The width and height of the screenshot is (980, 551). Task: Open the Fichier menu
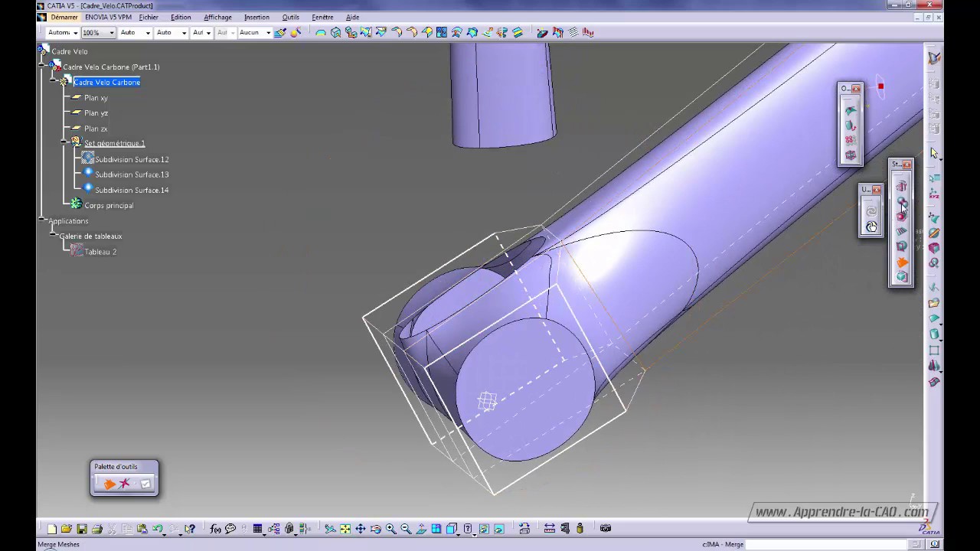[149, 17]
